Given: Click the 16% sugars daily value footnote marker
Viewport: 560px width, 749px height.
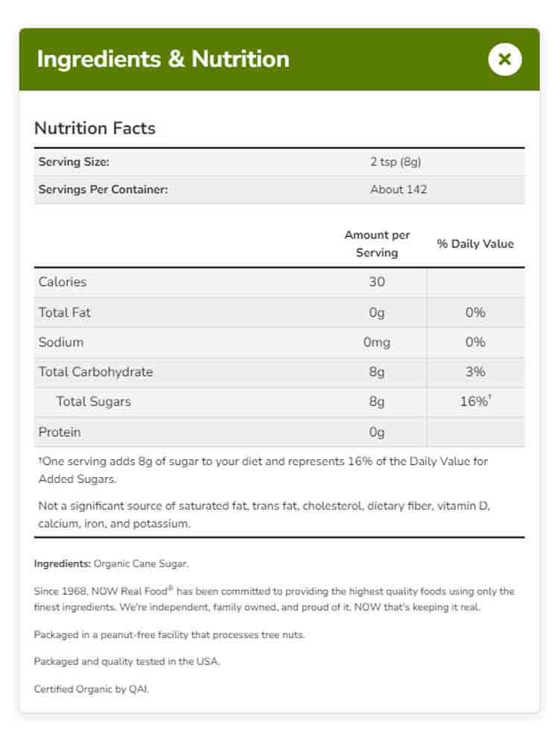Looking at the screenshot, I should coord(489,398).
